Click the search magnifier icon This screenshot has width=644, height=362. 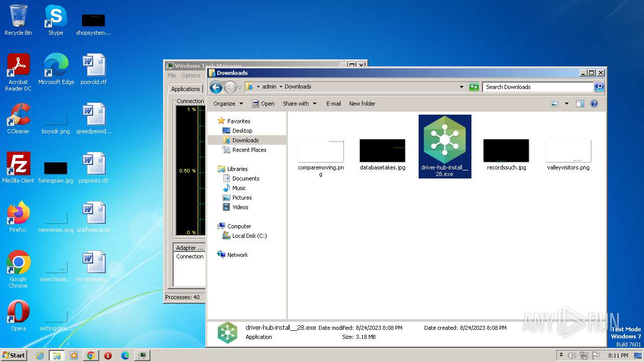[x=599, y=87]
